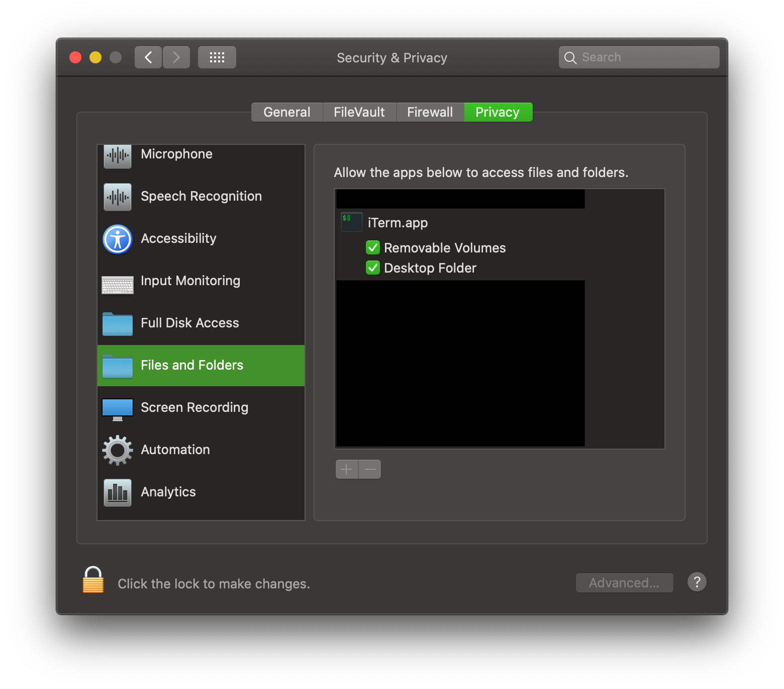This screenshot has width=784, height=689.
Task: Select the Microphone icon in sidebar
Action: pos(118,155)
